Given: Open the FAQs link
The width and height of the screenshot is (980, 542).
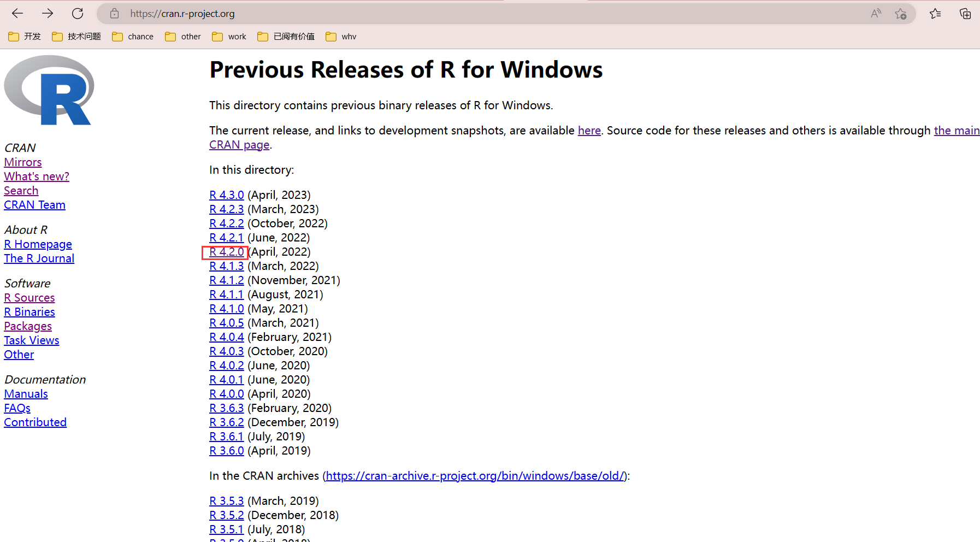Looking at the screenshot, I should coord(17,408).
